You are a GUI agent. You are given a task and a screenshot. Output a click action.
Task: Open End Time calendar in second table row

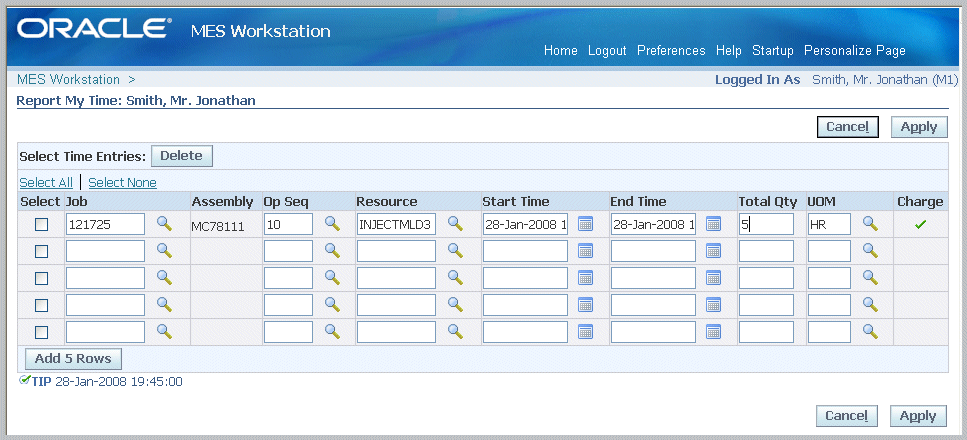[x=714, y=251]
